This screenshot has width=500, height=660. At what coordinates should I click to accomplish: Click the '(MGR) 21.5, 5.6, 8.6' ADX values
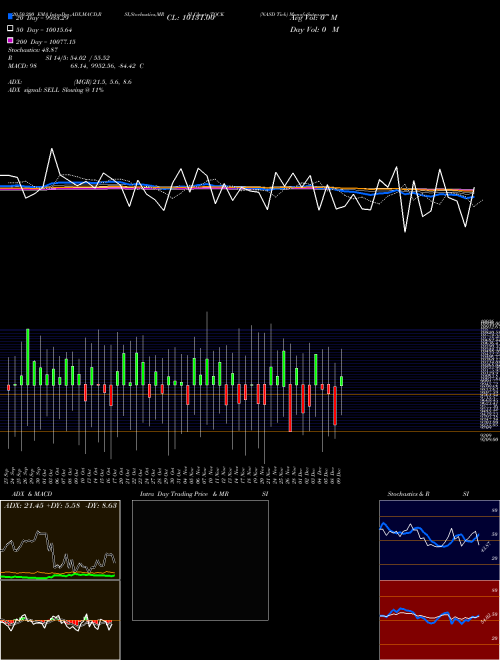click(x=103, y=82)
